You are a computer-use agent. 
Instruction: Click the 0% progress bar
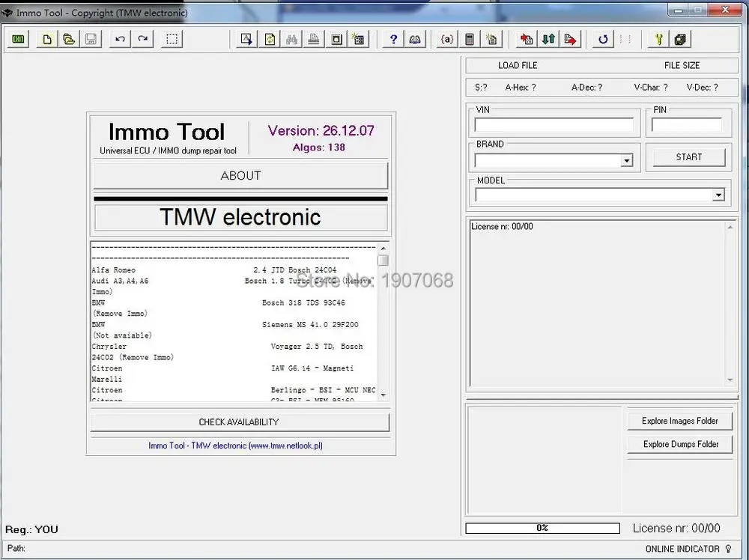(542, 528)
